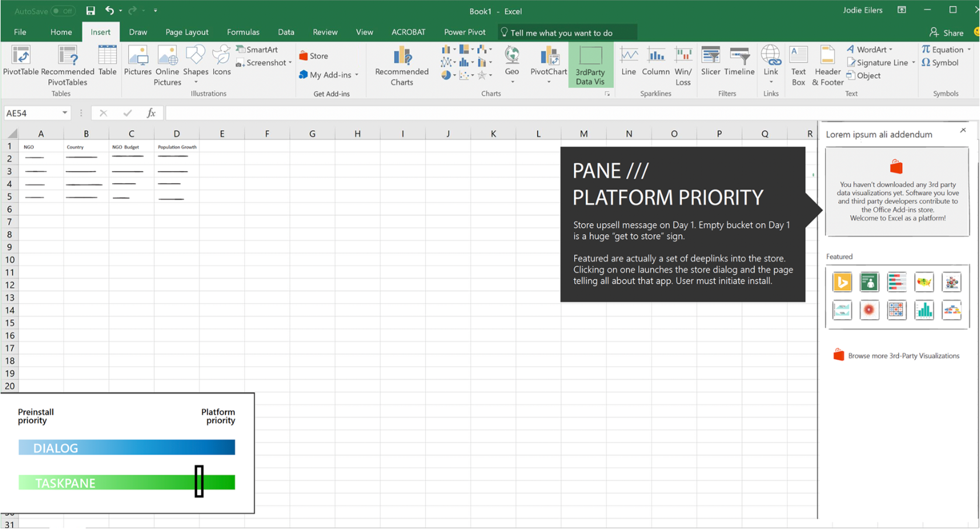Open Recommended Charts
The image size is (980, 530).
pyautogui.click(x=402, y=66)
